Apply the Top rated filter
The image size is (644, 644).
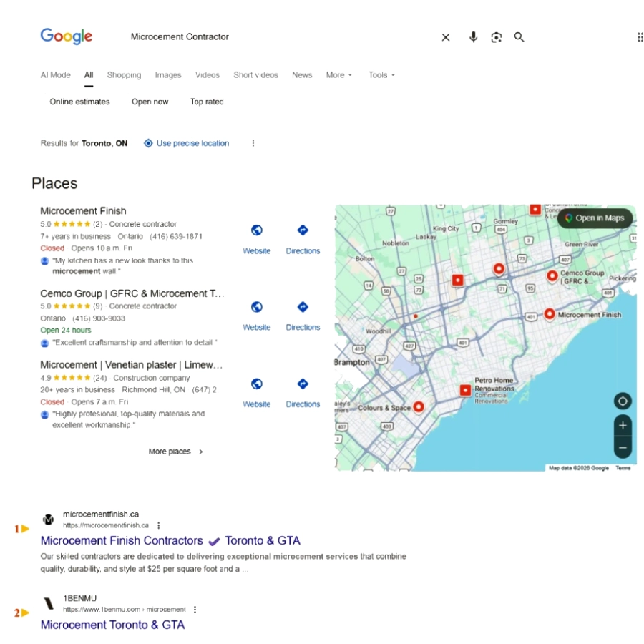pyautogui.click(x=207, y=102)
